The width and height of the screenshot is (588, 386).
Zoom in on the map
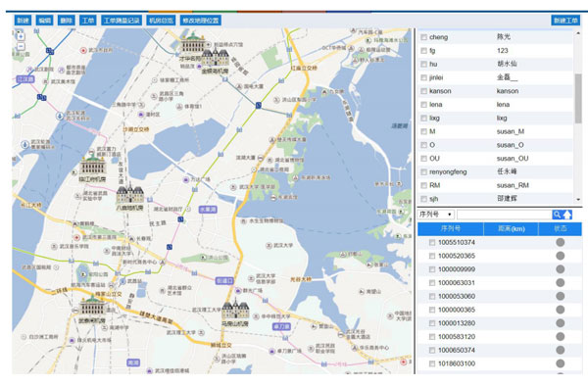[x=21, y=36]
